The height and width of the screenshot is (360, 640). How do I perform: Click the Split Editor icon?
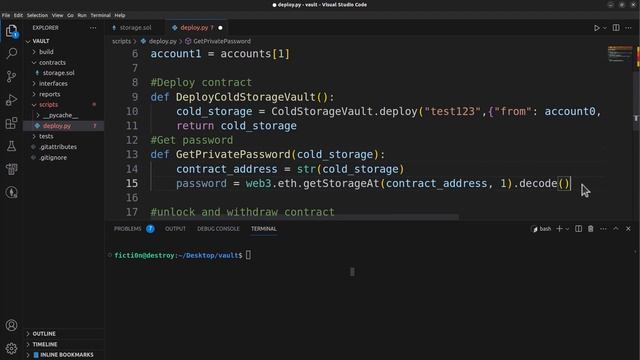[616, 28]
